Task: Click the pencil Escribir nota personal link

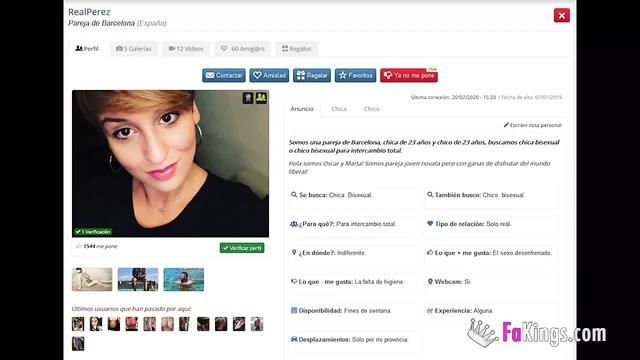Action: (532, 125)
